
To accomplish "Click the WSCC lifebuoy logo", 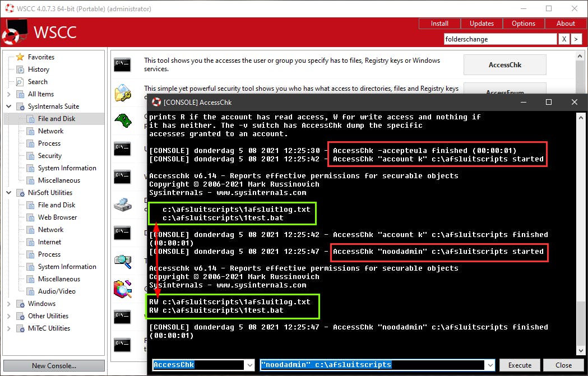I will coord(14,33).
